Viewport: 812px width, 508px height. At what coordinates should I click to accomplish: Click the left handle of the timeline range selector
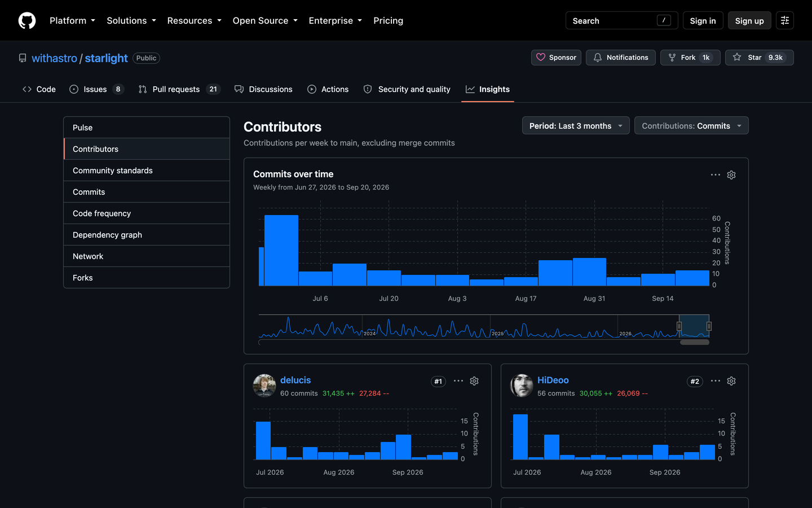click(x=679, y=326)
